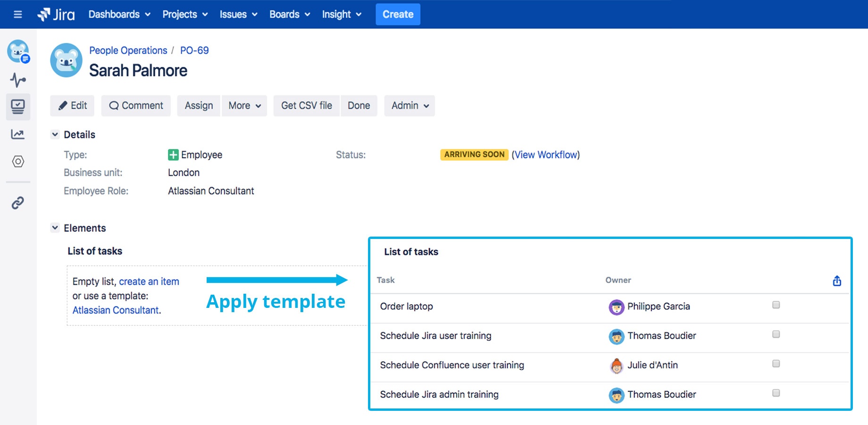Click the Done transition button
The width and height of the screenshot is (868, 425).
click(x=359, y=106)
